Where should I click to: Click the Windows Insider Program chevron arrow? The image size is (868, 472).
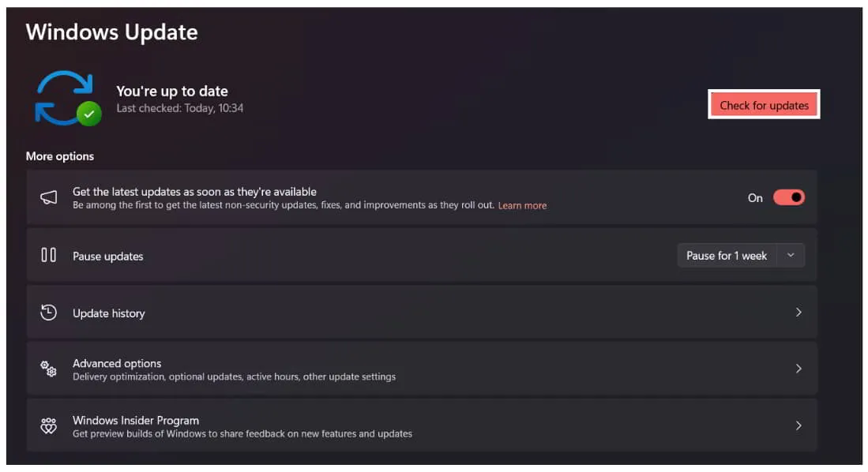[798, 425]
